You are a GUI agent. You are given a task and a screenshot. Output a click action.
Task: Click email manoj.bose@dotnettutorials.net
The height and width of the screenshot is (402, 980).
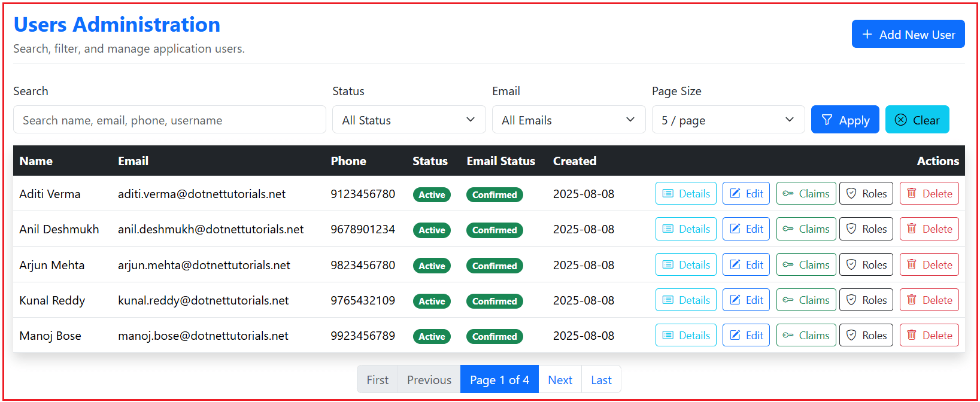click(x=203, y=336)
